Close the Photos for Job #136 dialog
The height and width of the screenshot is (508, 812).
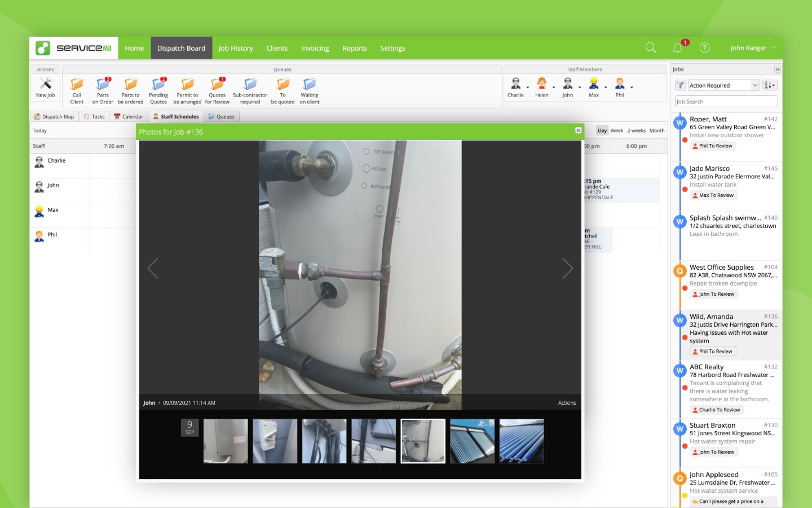point(578,130)
